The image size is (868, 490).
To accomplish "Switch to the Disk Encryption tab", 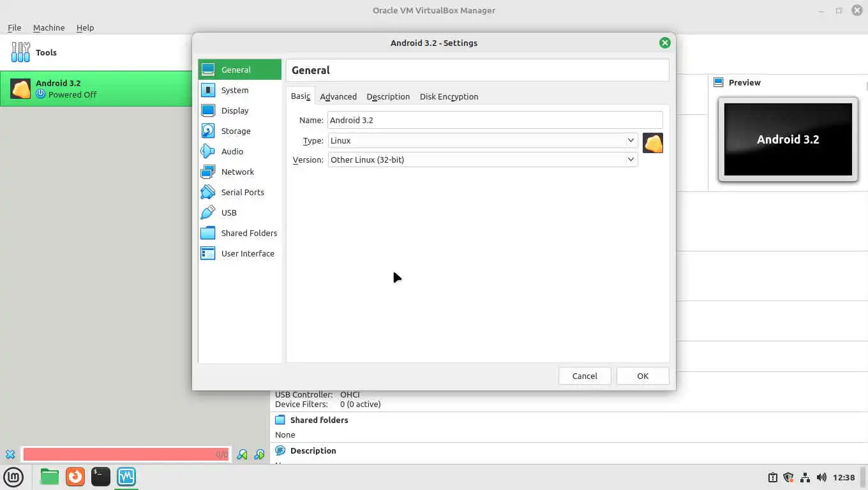I will (449, 96).
